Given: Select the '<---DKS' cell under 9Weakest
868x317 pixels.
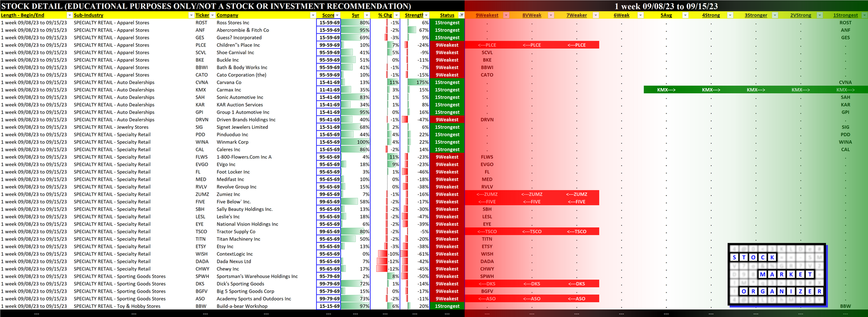Looking at the screenshot, I should pos(487,284).
